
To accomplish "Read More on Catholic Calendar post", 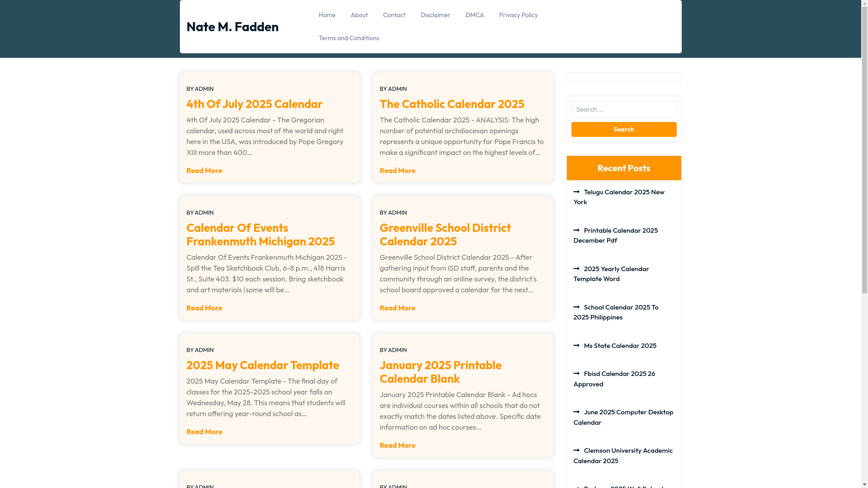I will (x=397, y=170).
